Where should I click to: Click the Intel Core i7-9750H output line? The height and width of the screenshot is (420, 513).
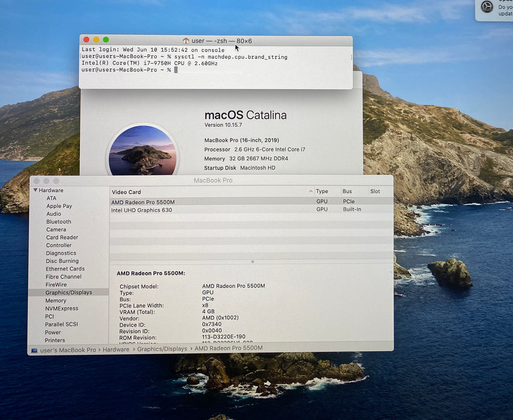(150, 64)
